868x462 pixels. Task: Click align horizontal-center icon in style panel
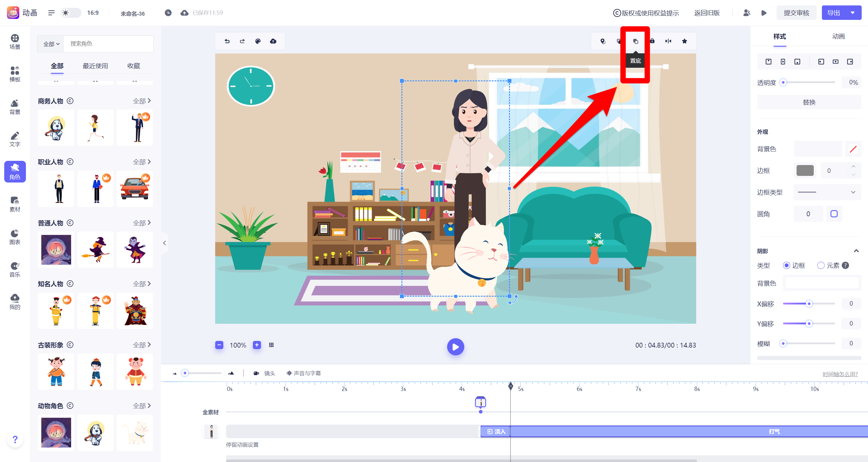point(836,62)
